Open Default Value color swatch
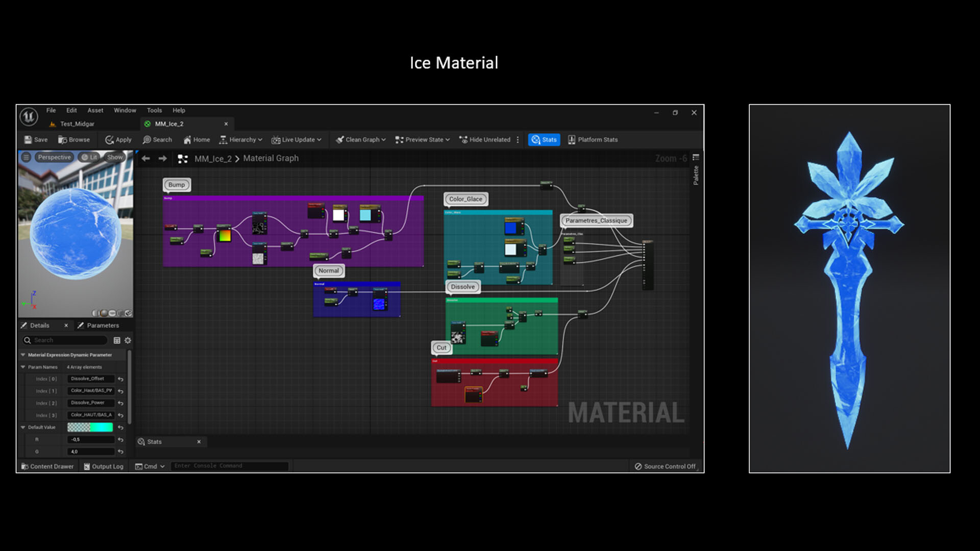The image size is (980, 551). (x=90, y=428)
